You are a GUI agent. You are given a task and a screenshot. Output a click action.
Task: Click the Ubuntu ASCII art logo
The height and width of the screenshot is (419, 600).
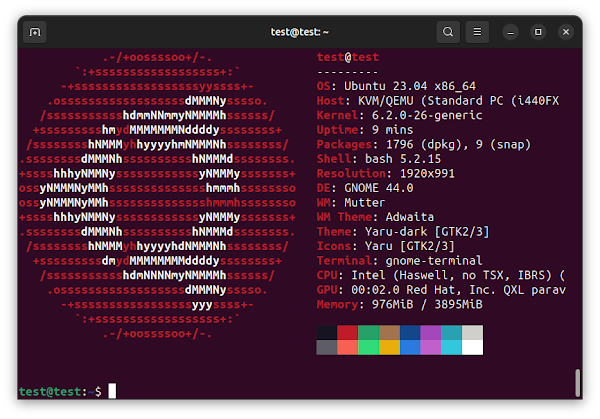[157, 195]
